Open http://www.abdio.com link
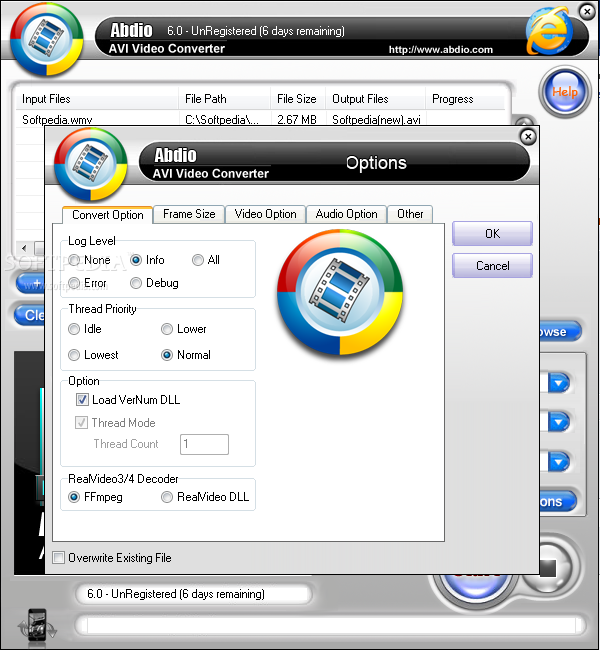Screen dimensions: 600x650 click(441, 50)
